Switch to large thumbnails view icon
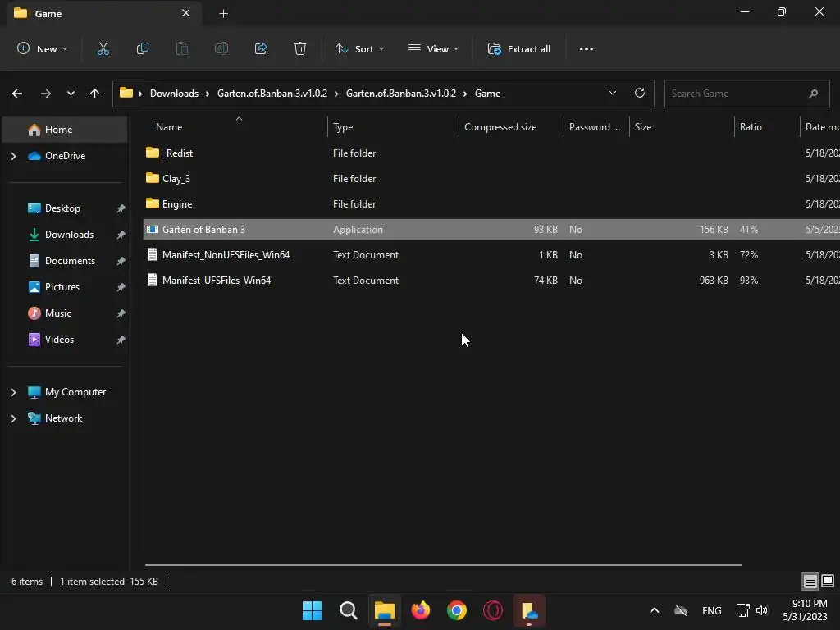The height and width of the screenshot is (630, 840). click(x=828, y=581)
